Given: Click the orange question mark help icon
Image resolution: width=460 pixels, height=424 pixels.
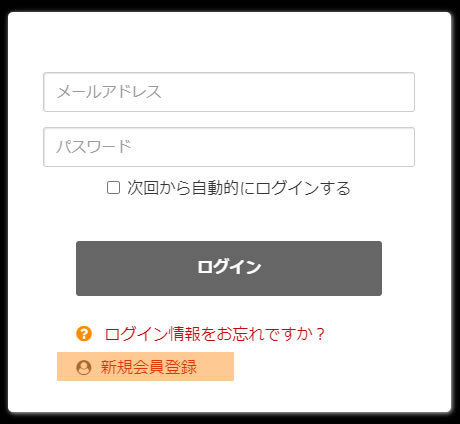Looking at the screenshot, I should click(x=84, y=333).
